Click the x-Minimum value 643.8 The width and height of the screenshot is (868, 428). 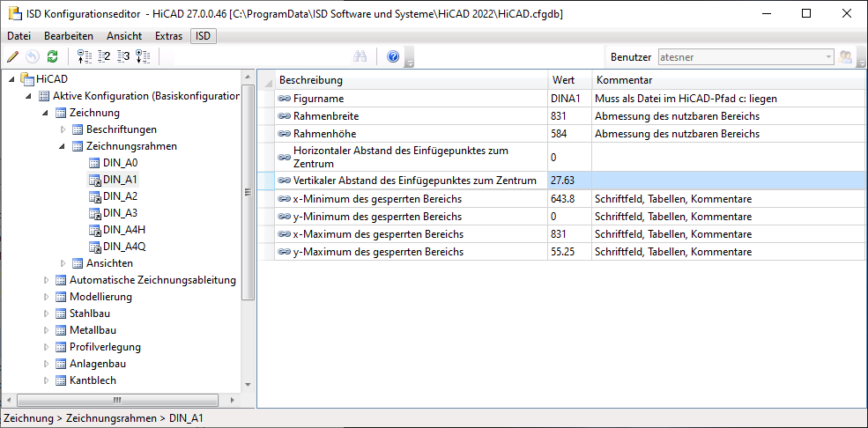click(570, 199)
